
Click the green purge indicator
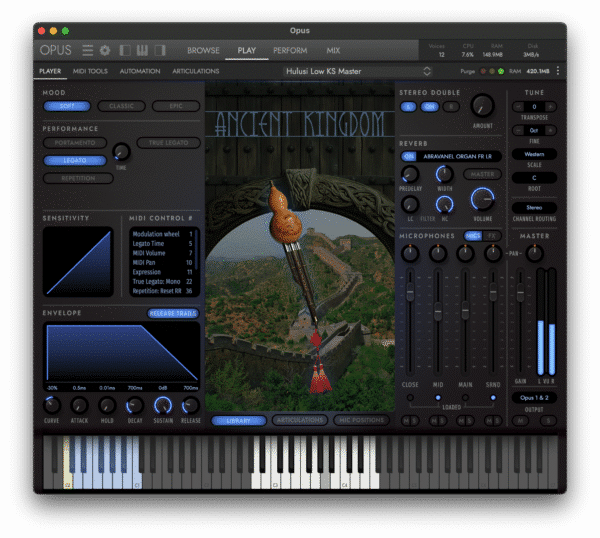point(501,71)
